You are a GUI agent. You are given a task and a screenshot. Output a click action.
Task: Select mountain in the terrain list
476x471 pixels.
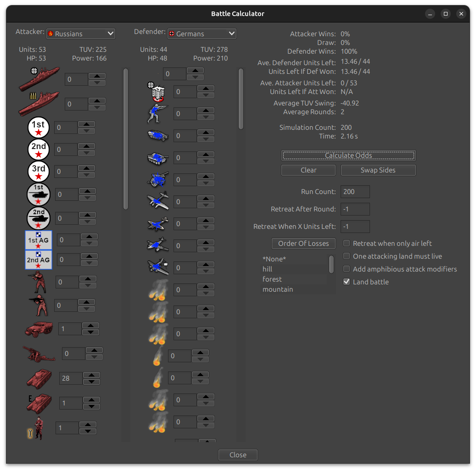[x=294, y=289]
